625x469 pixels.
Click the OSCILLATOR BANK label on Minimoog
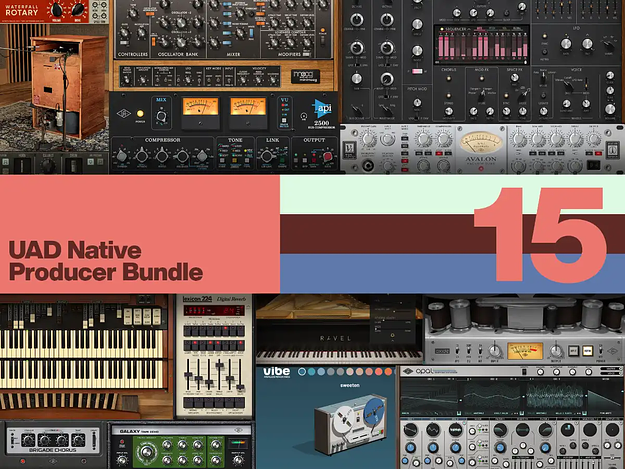coord(178,54)
